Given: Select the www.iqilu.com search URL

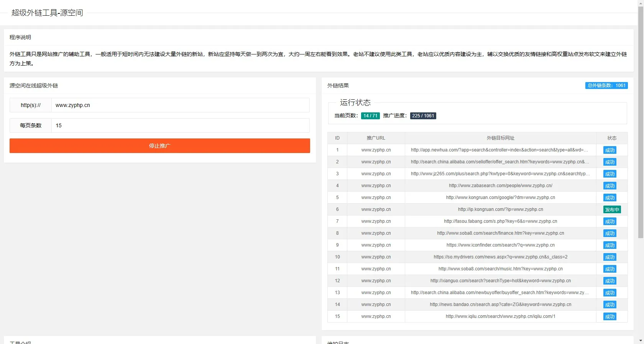Looking at the screenshot, I should coord(501,316).
